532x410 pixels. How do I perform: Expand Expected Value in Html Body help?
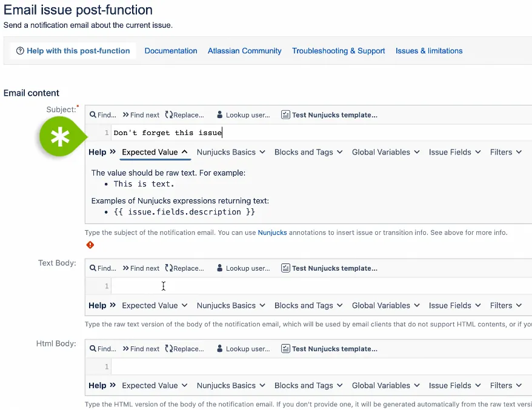point(155,386)
